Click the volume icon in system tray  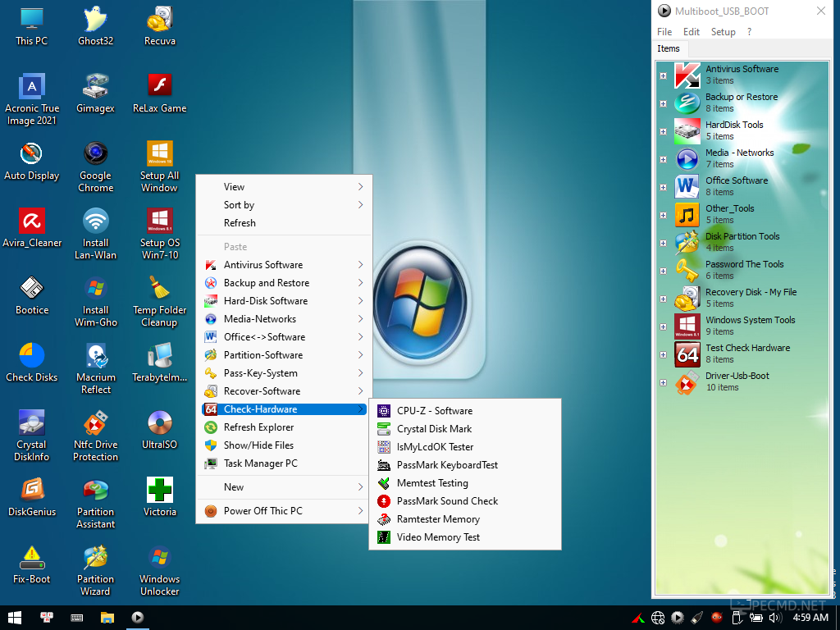click(x=774, y=618)
